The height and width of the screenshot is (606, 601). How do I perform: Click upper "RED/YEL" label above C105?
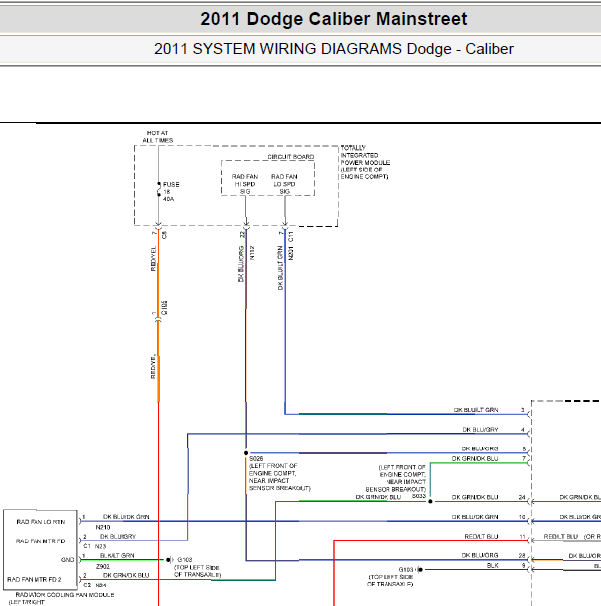point(153,259)
